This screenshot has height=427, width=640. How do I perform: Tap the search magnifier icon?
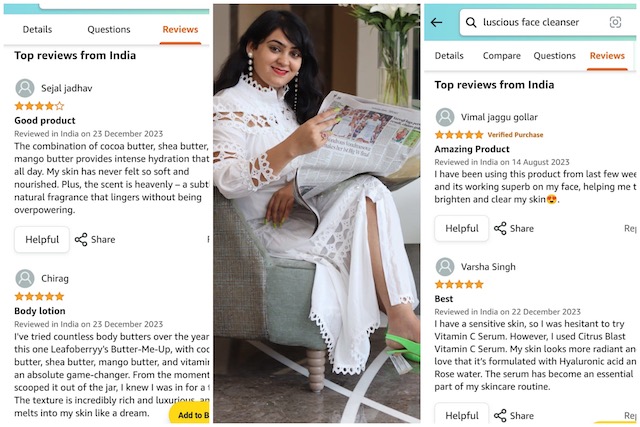[470, 22]
